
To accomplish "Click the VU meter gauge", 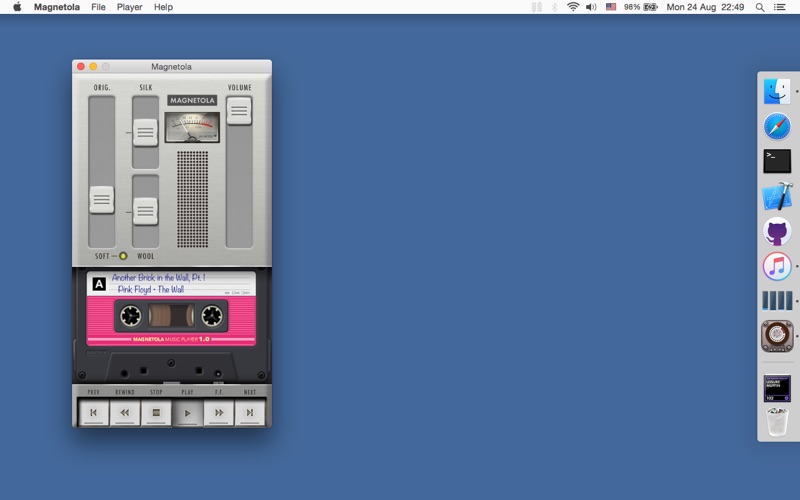I will point(192,128).
